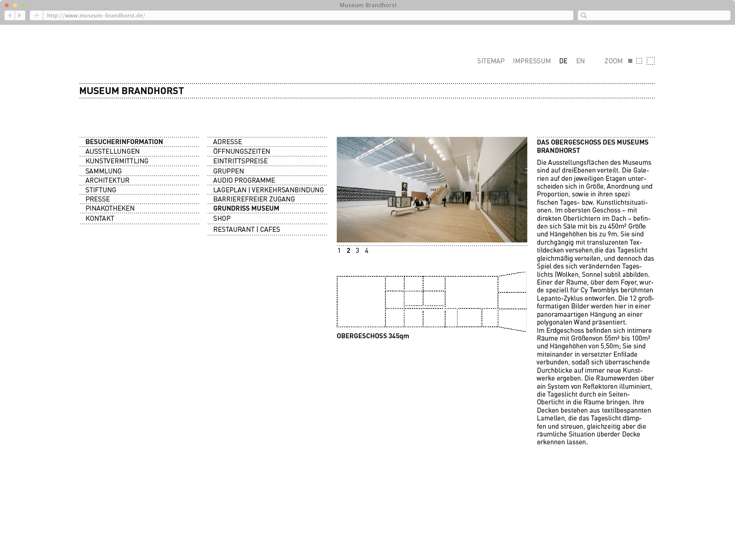The height and width of the screenshot is (560, 735).
Task: Switch language to DE
Action: coord(563,61)
